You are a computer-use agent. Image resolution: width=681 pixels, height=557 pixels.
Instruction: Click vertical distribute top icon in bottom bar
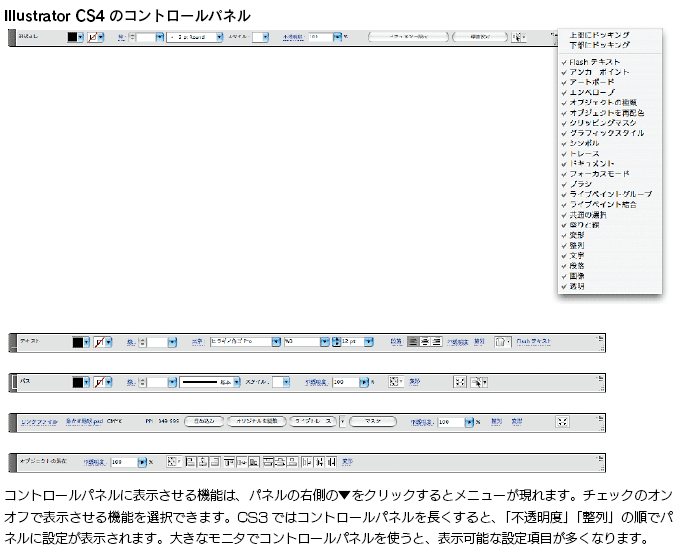coord(268,462)
